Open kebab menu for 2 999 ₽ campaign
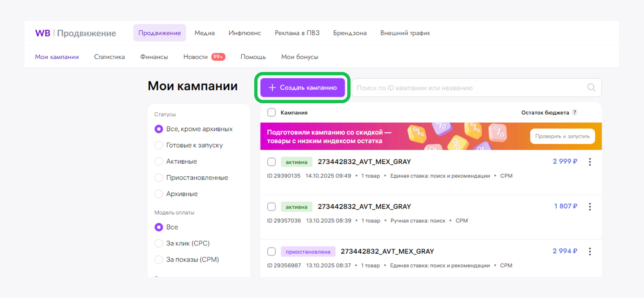 590,162
